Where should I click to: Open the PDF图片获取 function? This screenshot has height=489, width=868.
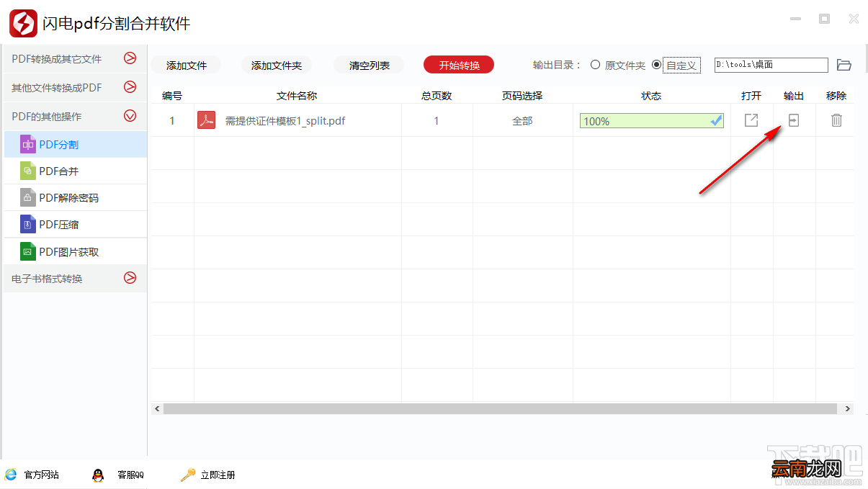click(x=75, y=251)
